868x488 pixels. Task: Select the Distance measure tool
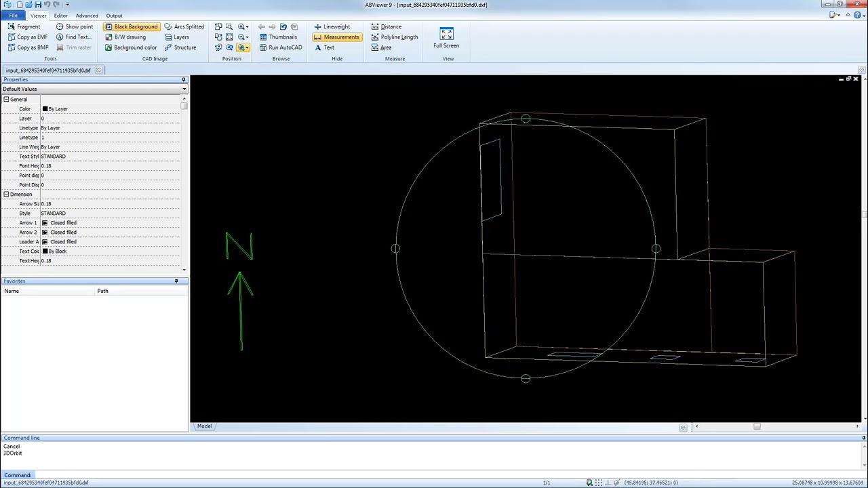point(386,26)
